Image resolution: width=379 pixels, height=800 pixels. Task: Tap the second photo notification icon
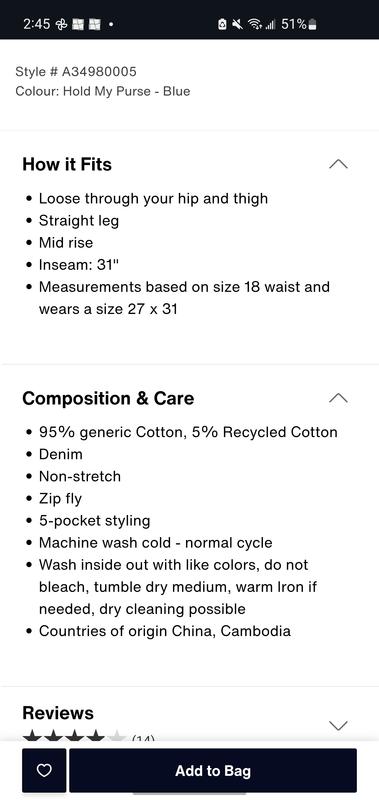(x=94, y=24)
